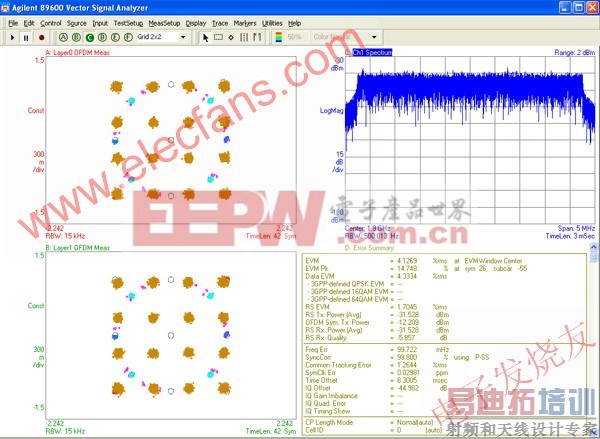The width and height of the screenshot is (600, 439).
Task: Click the Time Offset value 8.3005
Action: click(x=407, y=380)
